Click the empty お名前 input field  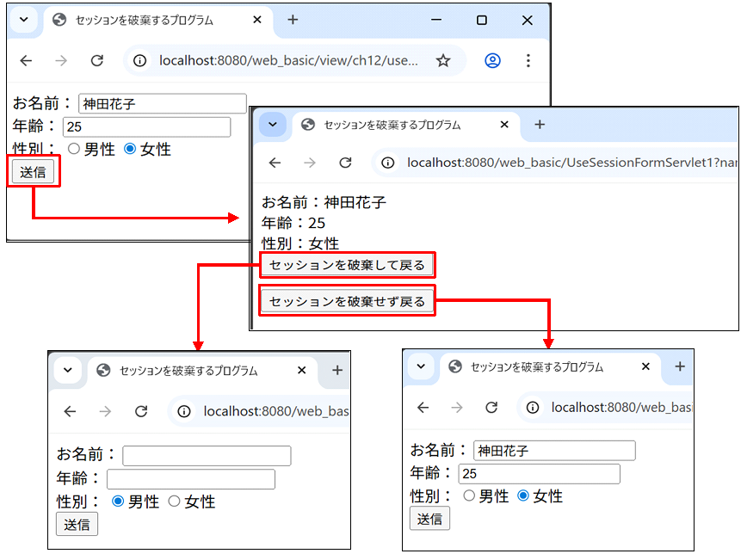tap(207, 456)
